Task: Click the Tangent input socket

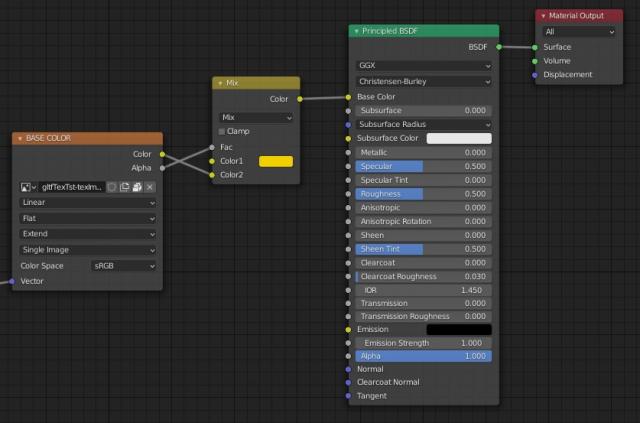Action: (348, 396)
